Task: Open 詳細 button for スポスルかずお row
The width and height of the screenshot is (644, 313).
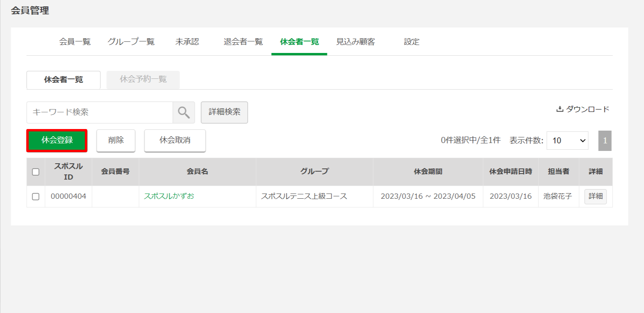Action: click(595, 196)
